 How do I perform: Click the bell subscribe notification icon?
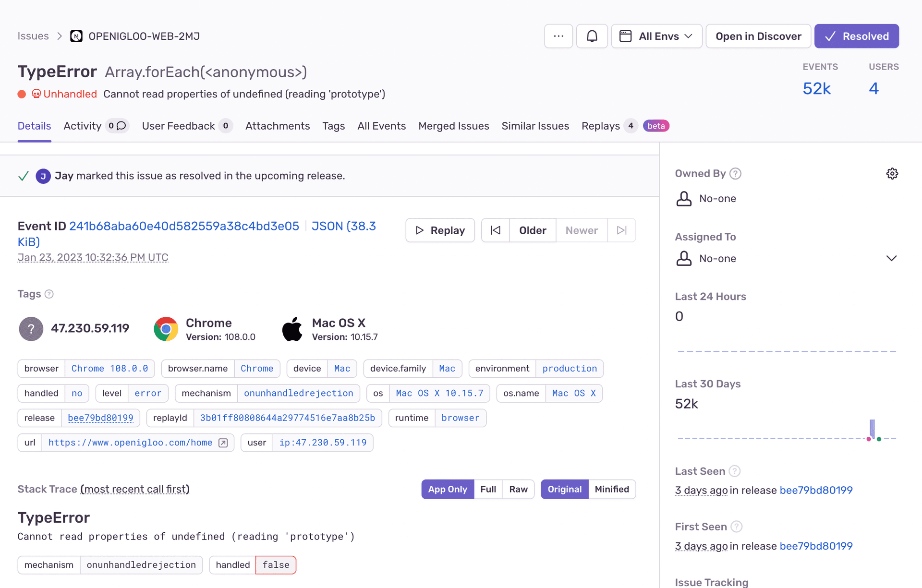592,36
